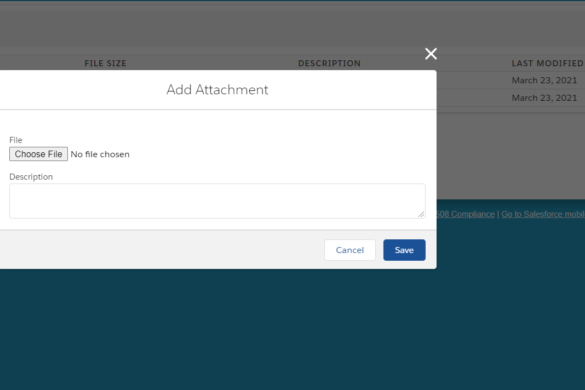Click the gray dialog footer beside Cancel
585x390 pixels.
click(x=160, y=250)
